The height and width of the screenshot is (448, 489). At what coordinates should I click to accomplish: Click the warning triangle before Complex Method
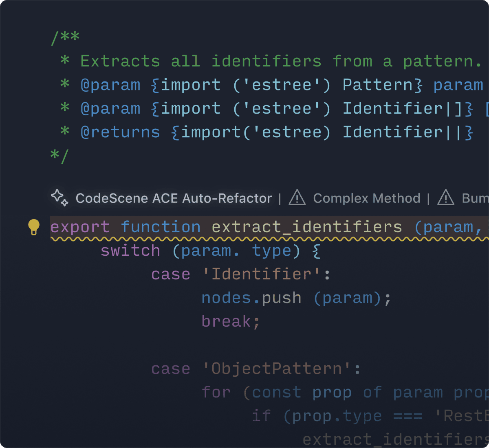pyautogui.click(x=297, y=198)
